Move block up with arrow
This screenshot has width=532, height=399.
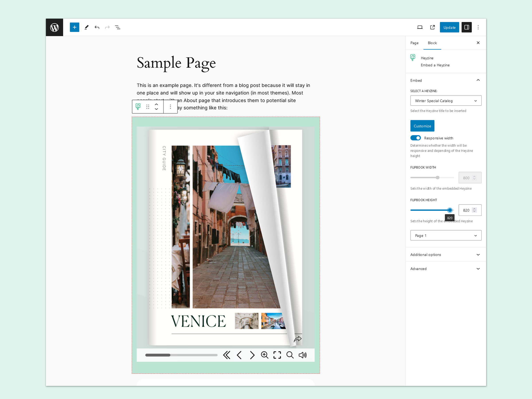(156, 104)
